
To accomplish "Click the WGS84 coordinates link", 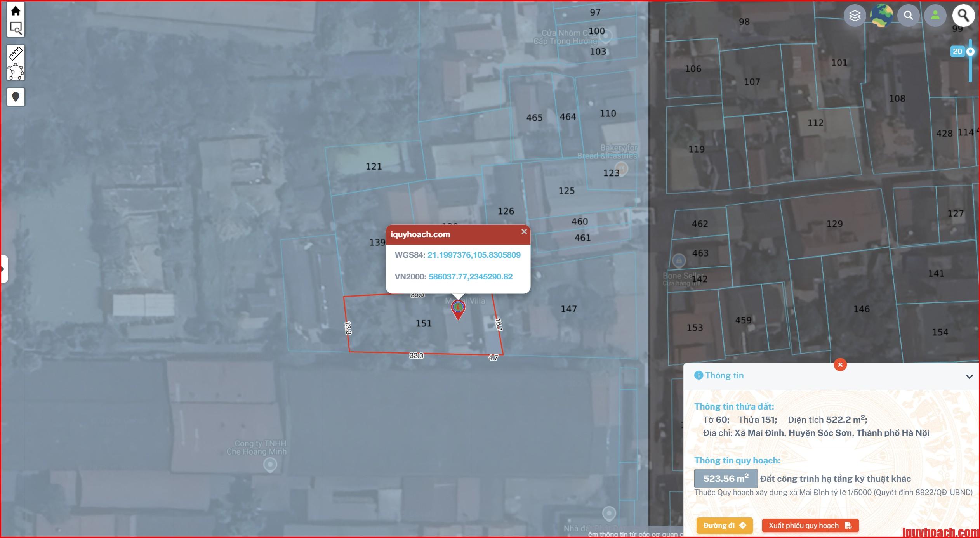I will coord(474,255).
